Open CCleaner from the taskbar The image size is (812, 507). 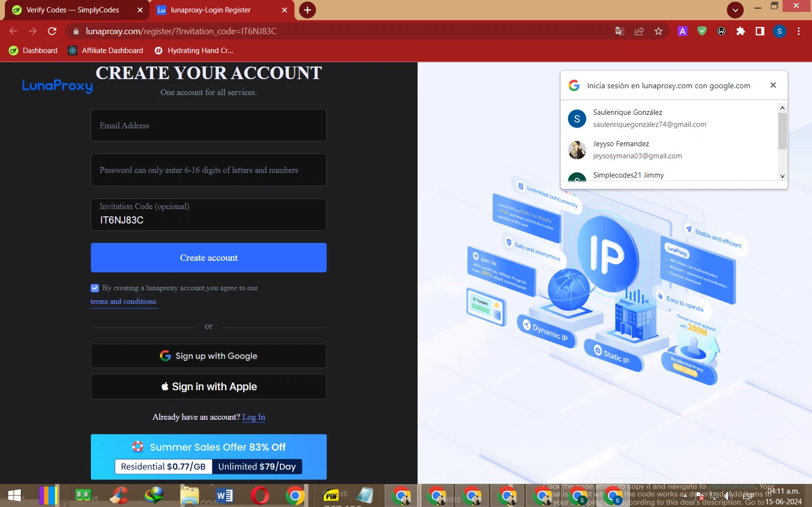click(x=119, y=495)
